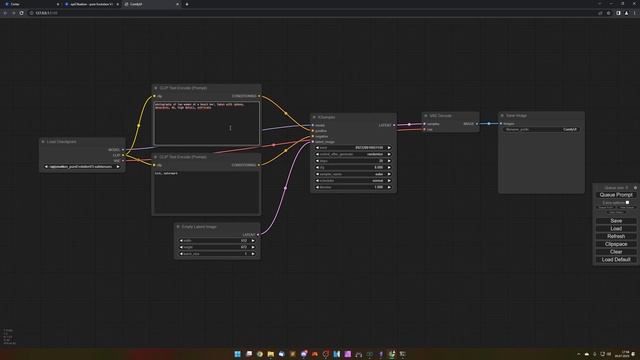Click the Load button in the menu panel

click(616, 229)
